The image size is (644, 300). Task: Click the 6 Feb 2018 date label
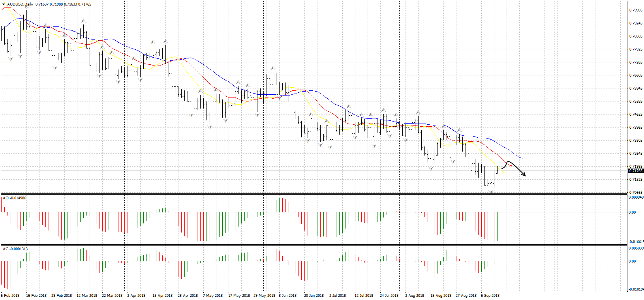pos(10,296)
